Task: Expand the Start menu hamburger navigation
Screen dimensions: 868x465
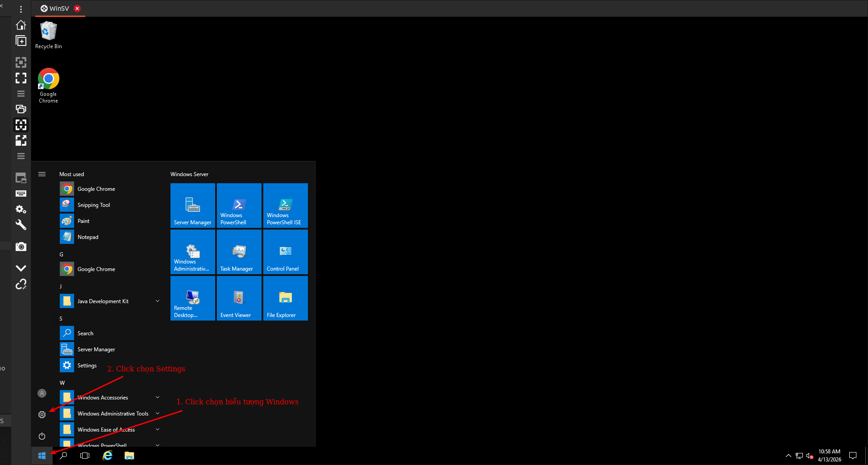Action: pos(42,174)
